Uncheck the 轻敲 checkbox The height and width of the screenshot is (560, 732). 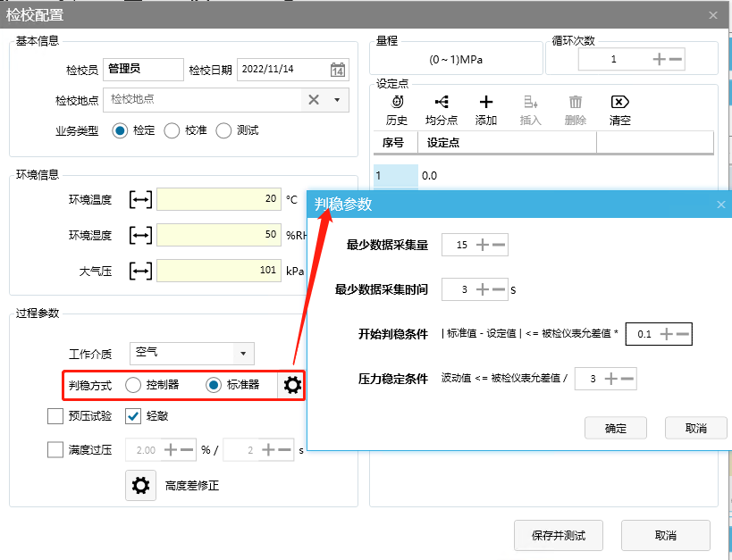[x=133, y=415]
